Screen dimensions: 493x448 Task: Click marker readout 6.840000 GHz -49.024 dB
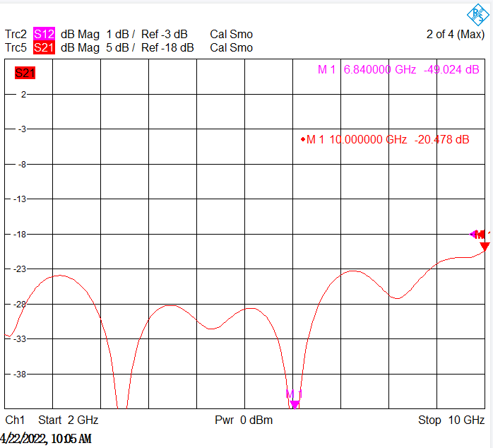tap(398, 69)
